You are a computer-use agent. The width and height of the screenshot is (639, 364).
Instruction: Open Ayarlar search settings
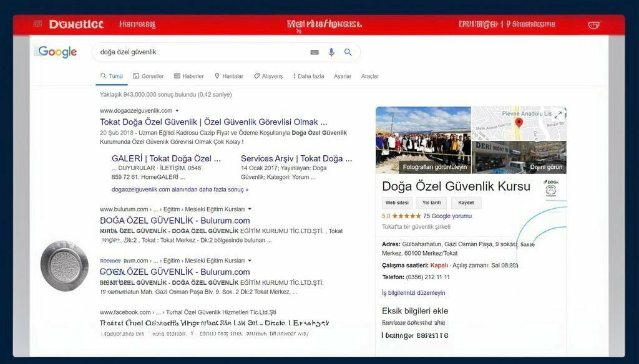[x=343, y=76]
